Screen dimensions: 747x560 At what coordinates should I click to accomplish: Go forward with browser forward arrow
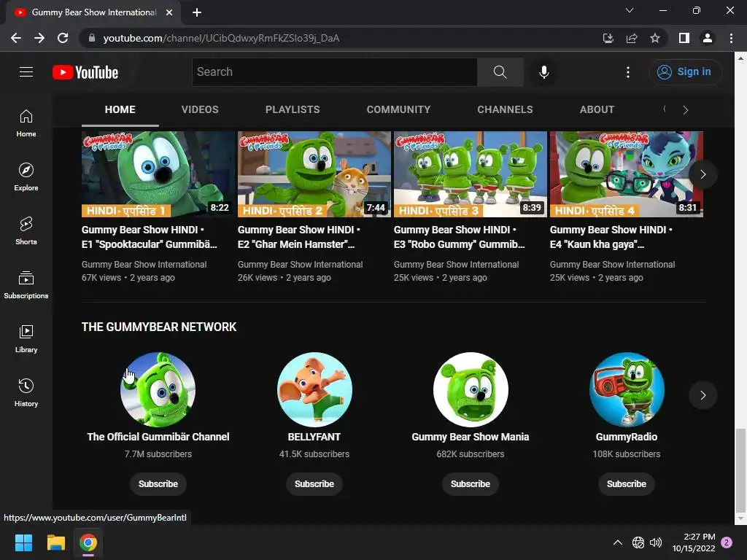pyautogui.click(x=39, y=38)
